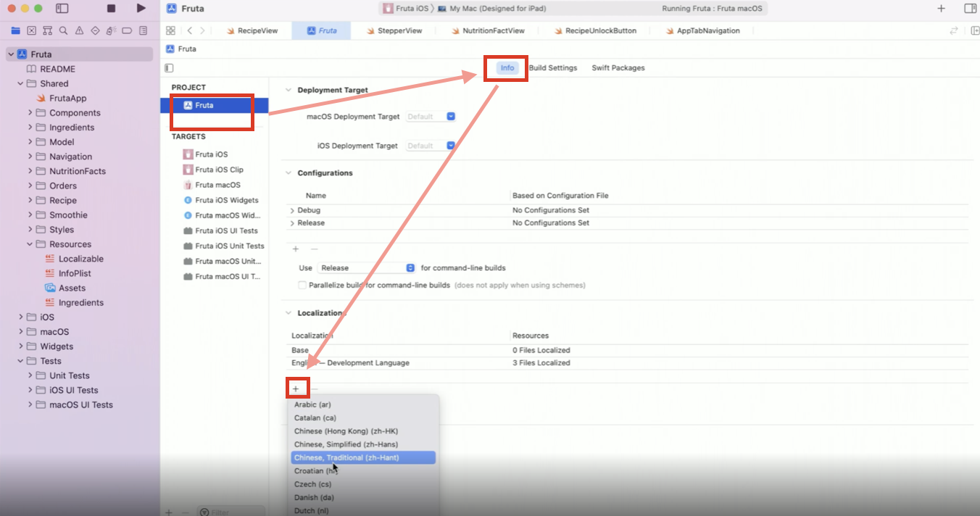980x516 pixels.
Task: Stop the running Fruta scheme
Action: pos(111,9)
